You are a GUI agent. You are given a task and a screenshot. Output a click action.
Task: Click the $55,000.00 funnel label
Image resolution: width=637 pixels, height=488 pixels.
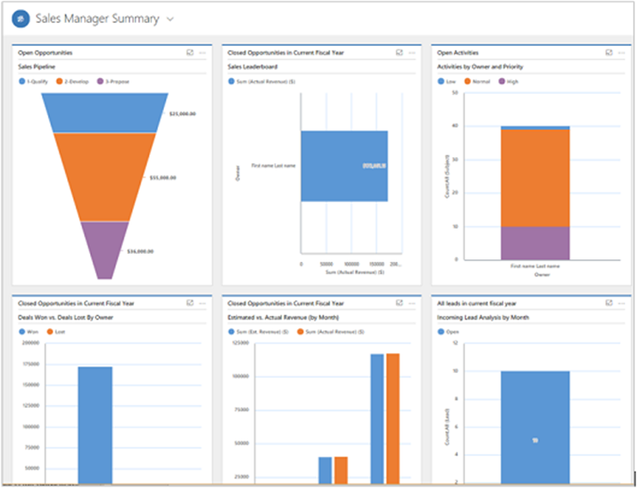pos(163,178)
